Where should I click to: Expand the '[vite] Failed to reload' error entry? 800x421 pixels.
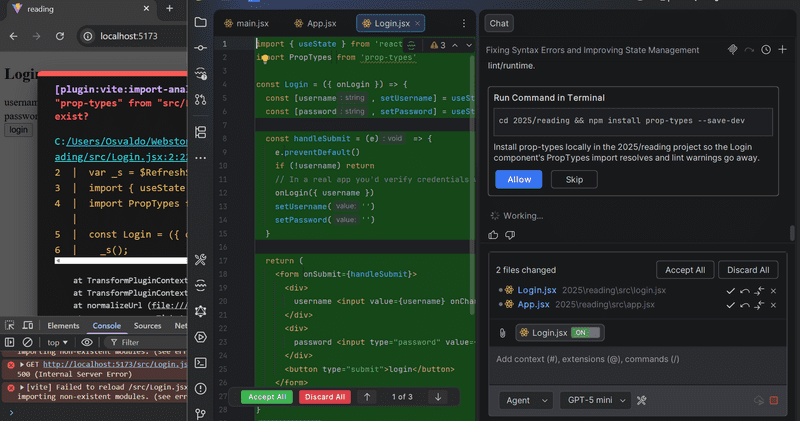pos(22,387)
